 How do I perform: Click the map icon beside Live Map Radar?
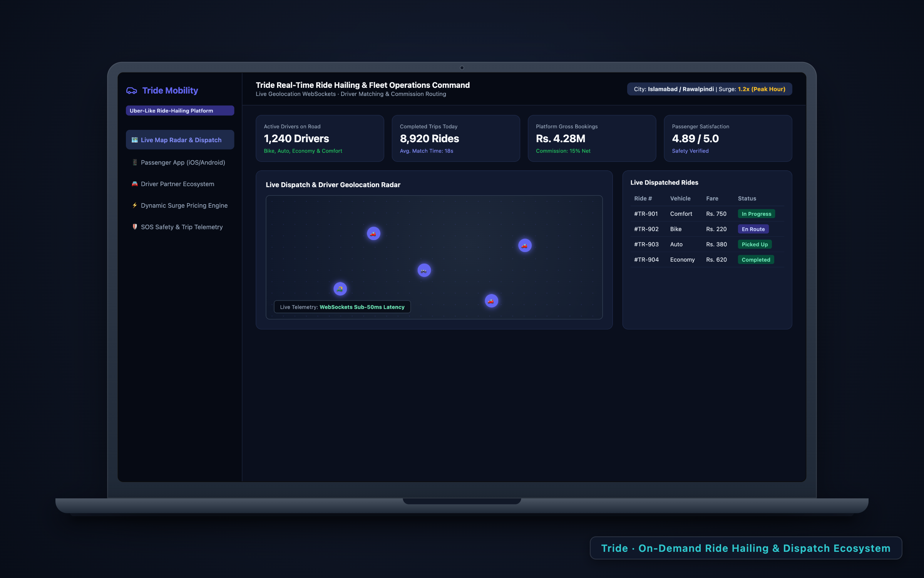pos(135,140)
